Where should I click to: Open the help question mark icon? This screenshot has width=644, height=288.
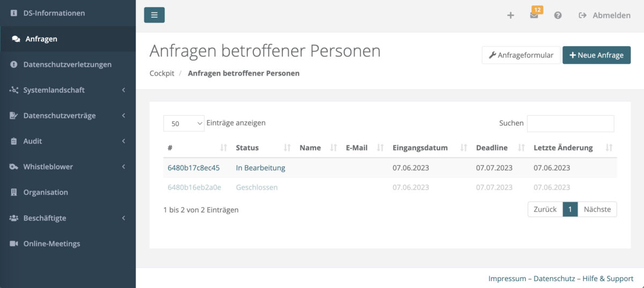(x=558, y=16)
